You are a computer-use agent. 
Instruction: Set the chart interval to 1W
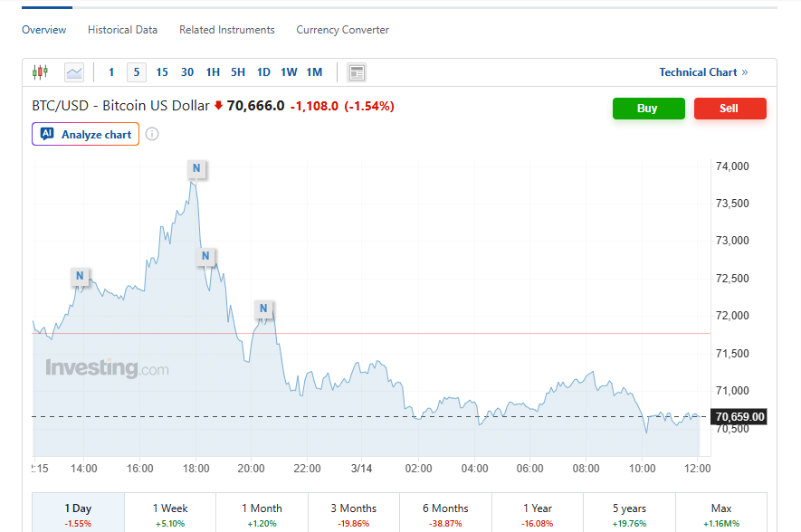tap(289, 72)
